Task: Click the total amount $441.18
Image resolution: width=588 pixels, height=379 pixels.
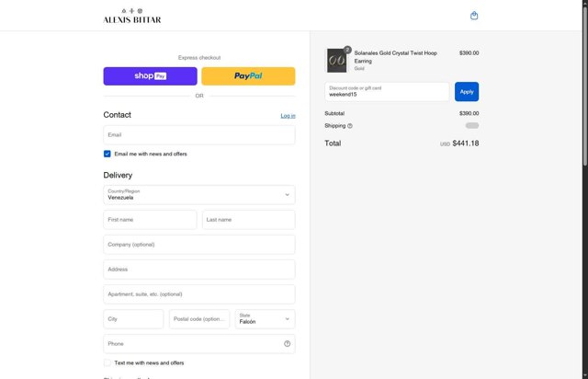Action: 466,144
